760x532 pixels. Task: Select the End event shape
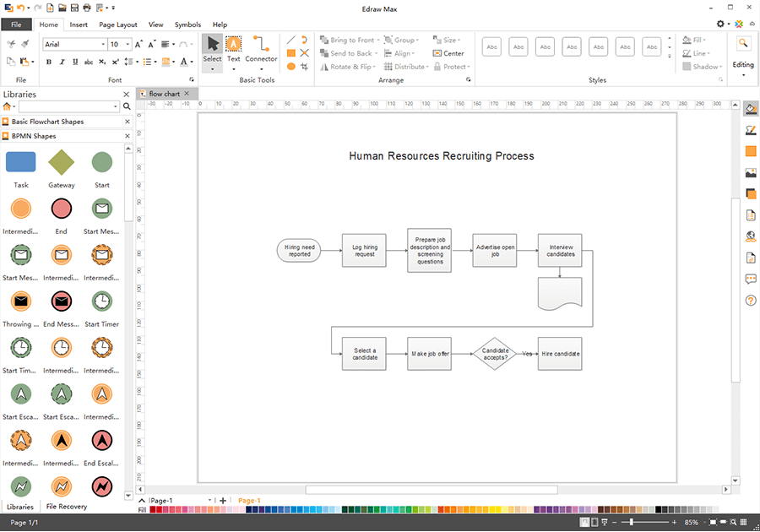point(61,209)
